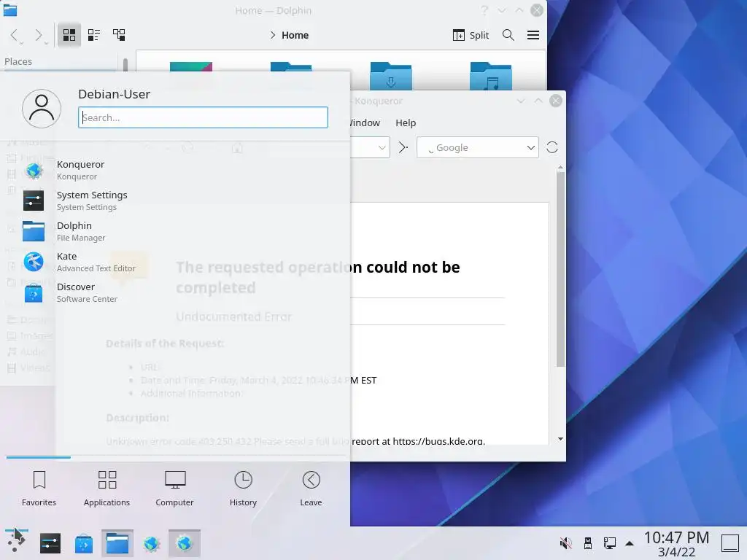This screenshot has height=560, width=747.
Task: Reload the page in Konqueror
Action: coord(552,147)
